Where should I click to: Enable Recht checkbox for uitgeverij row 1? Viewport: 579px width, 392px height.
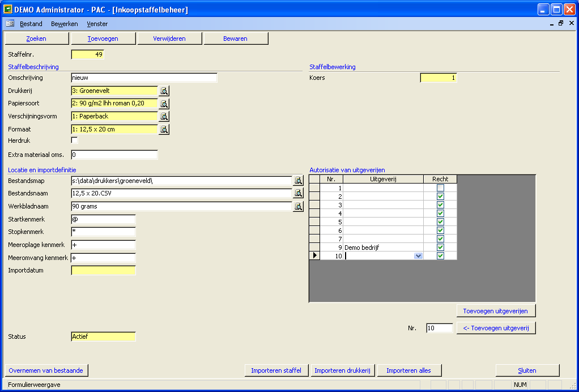tap(440, 188)
